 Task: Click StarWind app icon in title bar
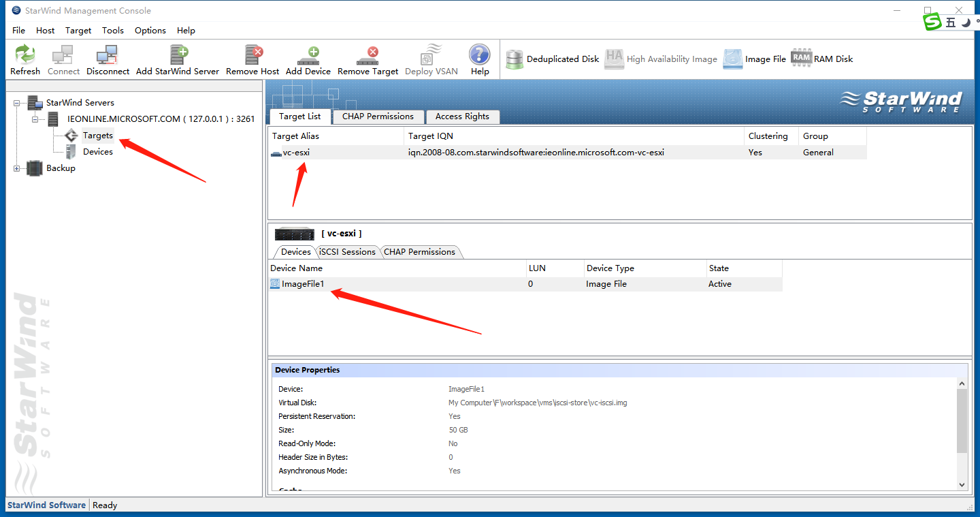pyautogui.click(x=16, y=10)
